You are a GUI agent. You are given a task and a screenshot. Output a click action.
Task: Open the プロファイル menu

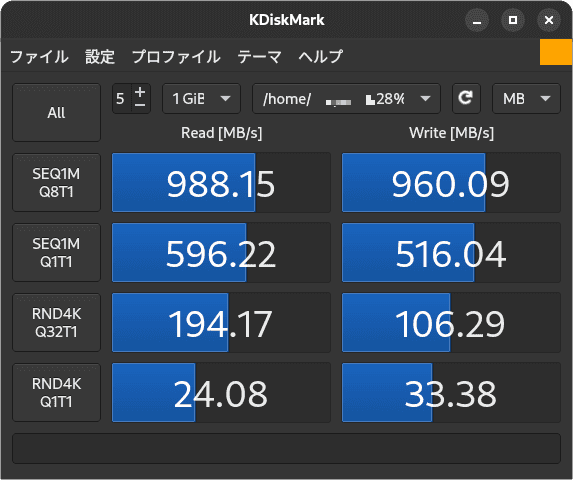(x=176, y=57)
